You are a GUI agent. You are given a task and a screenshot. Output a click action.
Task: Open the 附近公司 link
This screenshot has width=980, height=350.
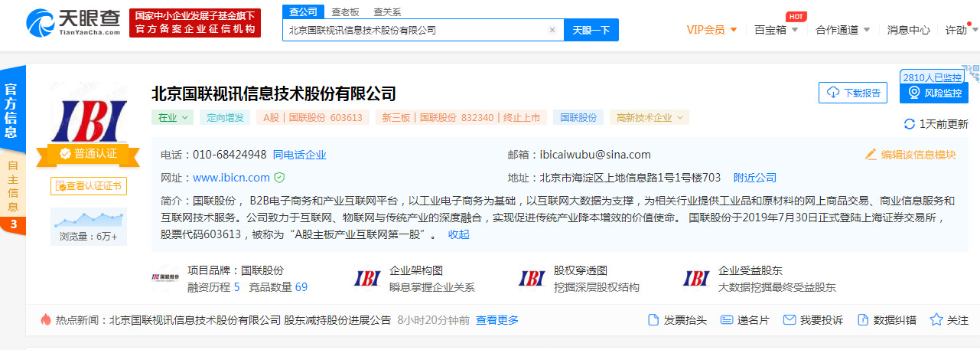point(755,178)
